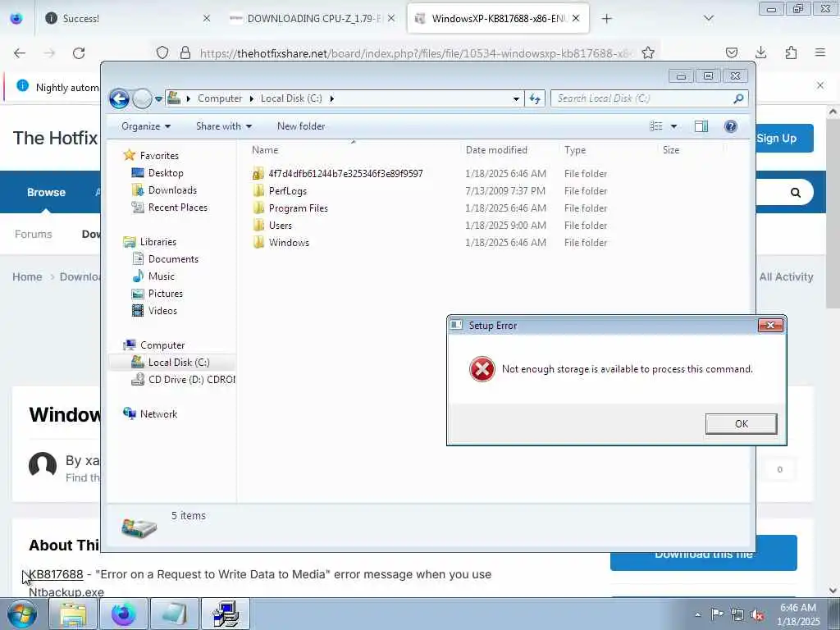Select Network in navigation pane
The image size is (840, 630).
point(158,413)
